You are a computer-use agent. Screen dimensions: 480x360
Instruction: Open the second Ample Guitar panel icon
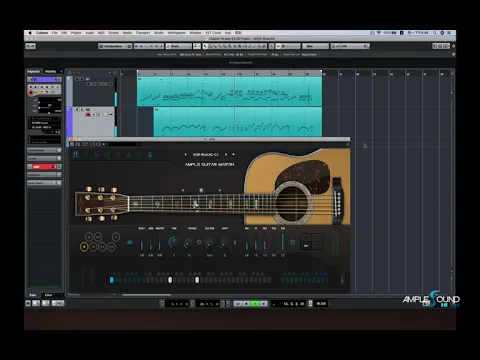tap(86, 155)
